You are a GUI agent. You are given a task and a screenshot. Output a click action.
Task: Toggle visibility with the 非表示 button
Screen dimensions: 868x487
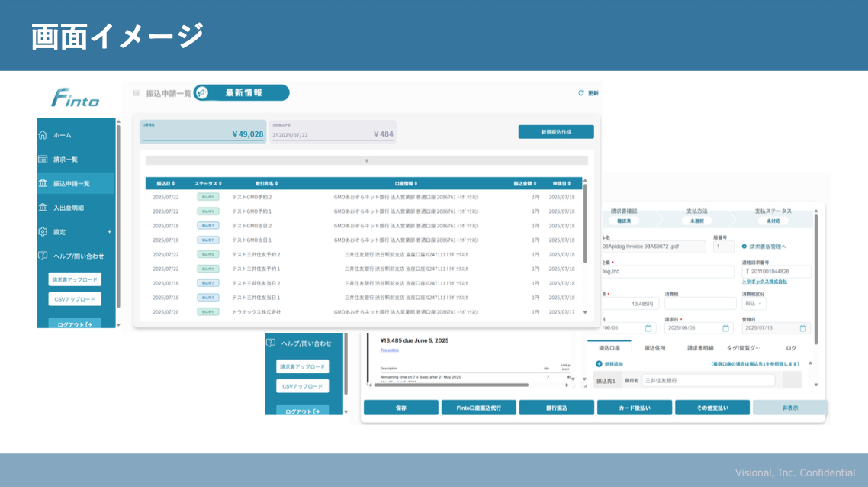click(x=791, y=407)
